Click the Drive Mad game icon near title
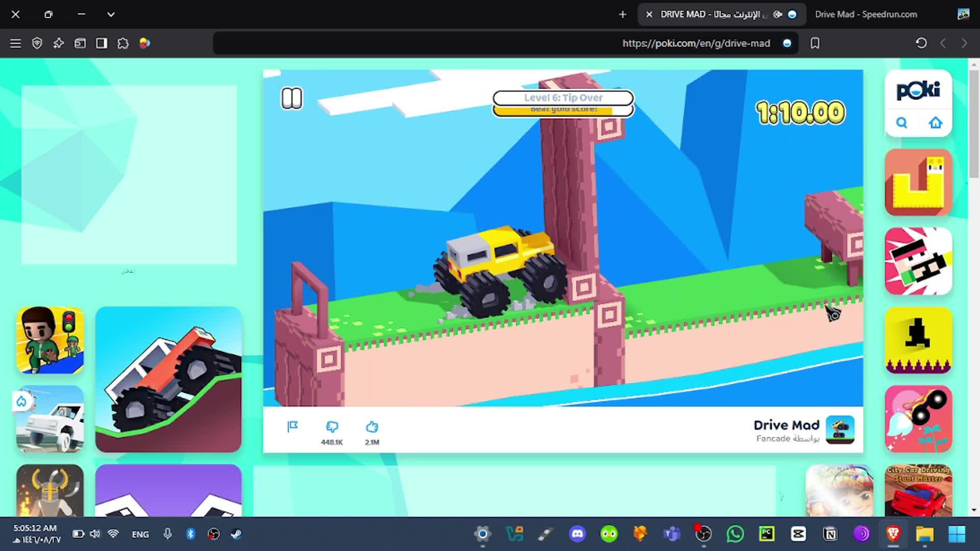Image resolution: width=980 pixels, height=551 pixels. point(840,430)
